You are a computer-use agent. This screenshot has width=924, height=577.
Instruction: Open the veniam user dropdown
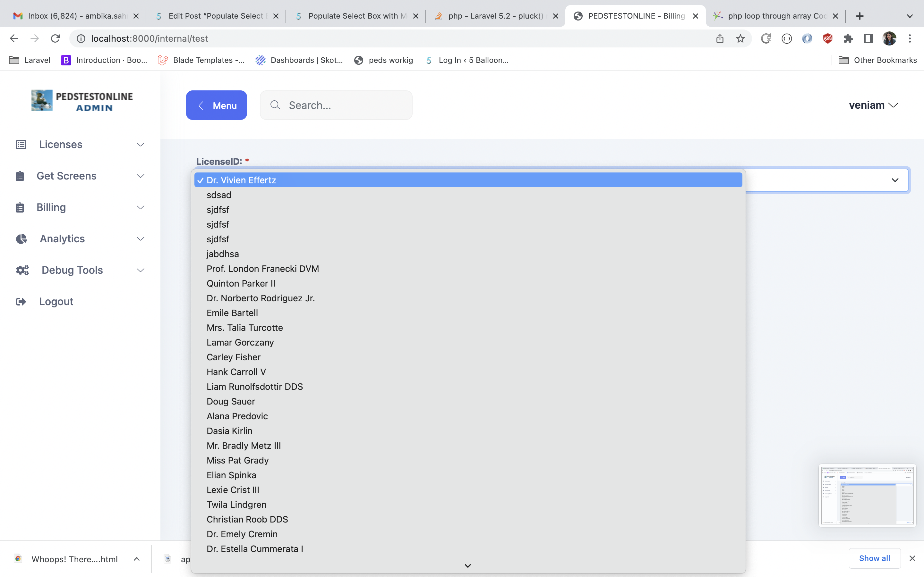pyautogui.click(x=873, y=105)
